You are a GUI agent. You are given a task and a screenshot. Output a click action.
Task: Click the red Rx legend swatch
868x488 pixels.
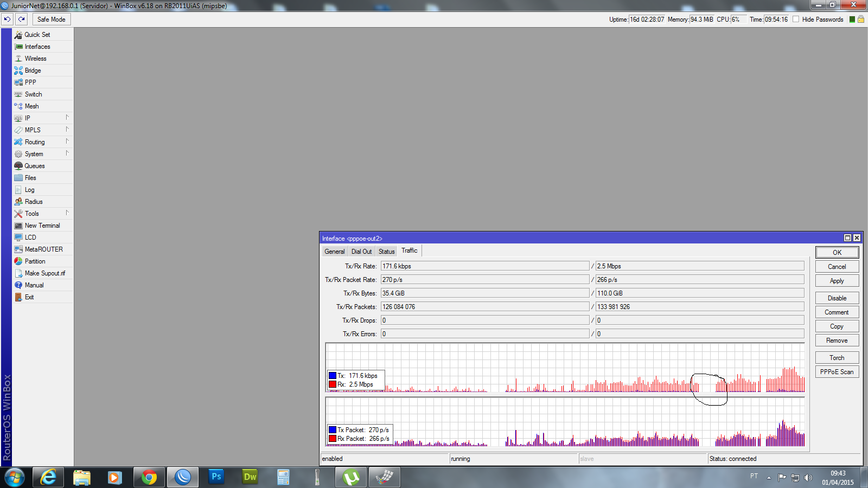[333, 384]
